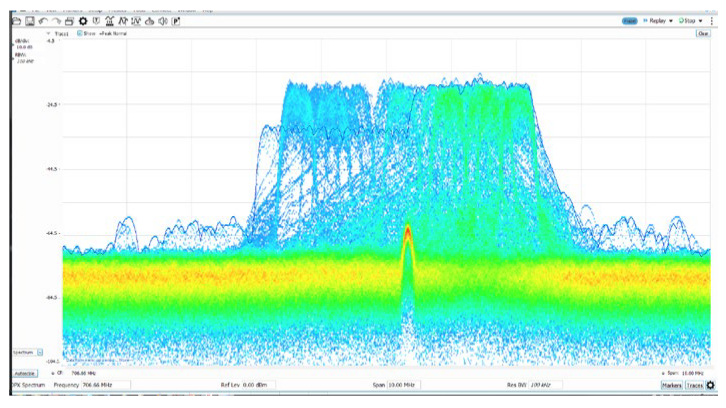
Task: Click the Clear button
Action: pyautogui.click(x=703, y=34)
